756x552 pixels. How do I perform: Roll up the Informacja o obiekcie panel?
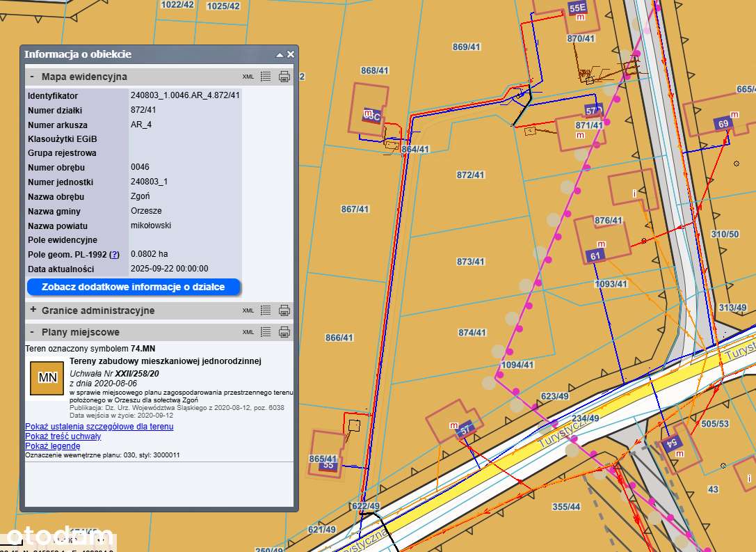coord(280,54)
